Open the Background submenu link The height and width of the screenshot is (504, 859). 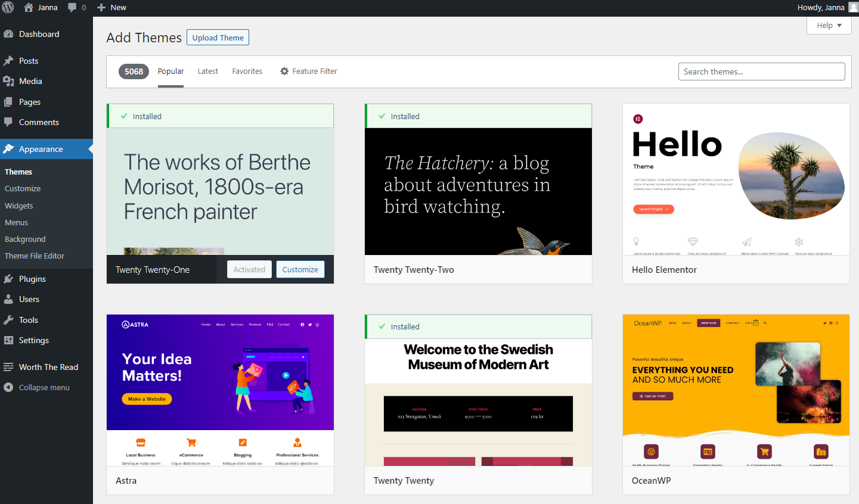click(25, 239)
